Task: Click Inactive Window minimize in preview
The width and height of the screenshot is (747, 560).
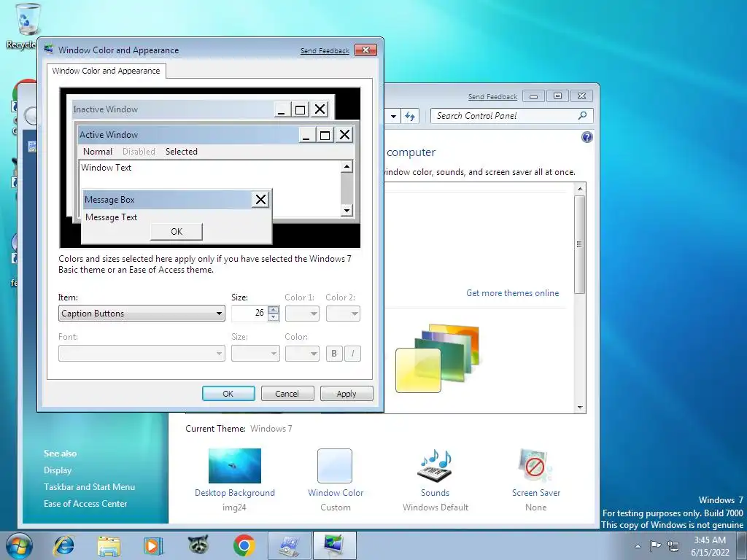Action: click(281, 109)
